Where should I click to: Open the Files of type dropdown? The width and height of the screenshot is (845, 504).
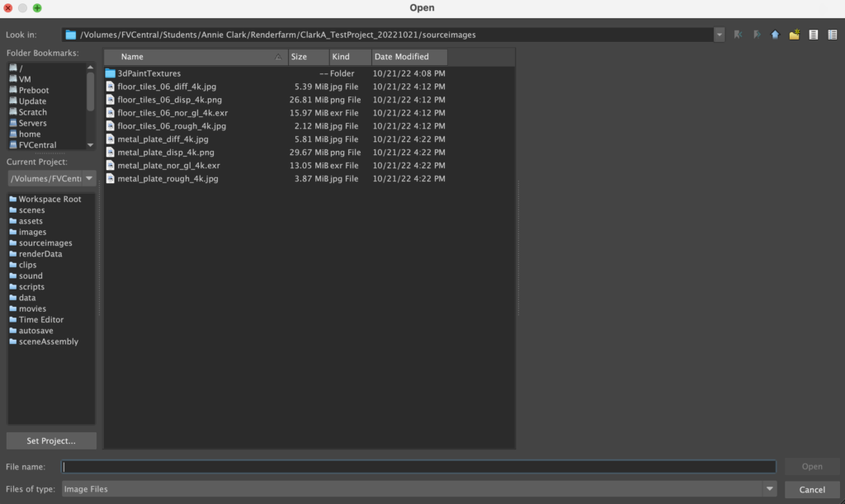pyautogui.click(x=418, y=489)
